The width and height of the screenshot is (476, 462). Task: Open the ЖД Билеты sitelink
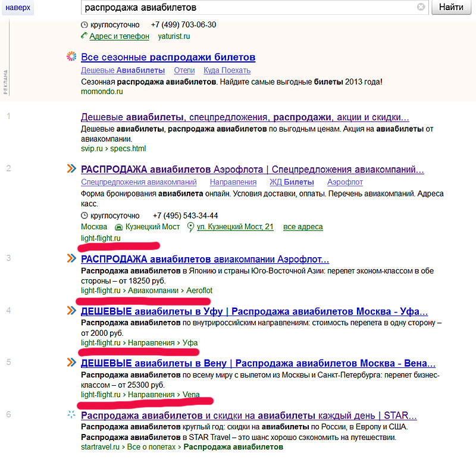coord(292,182)
